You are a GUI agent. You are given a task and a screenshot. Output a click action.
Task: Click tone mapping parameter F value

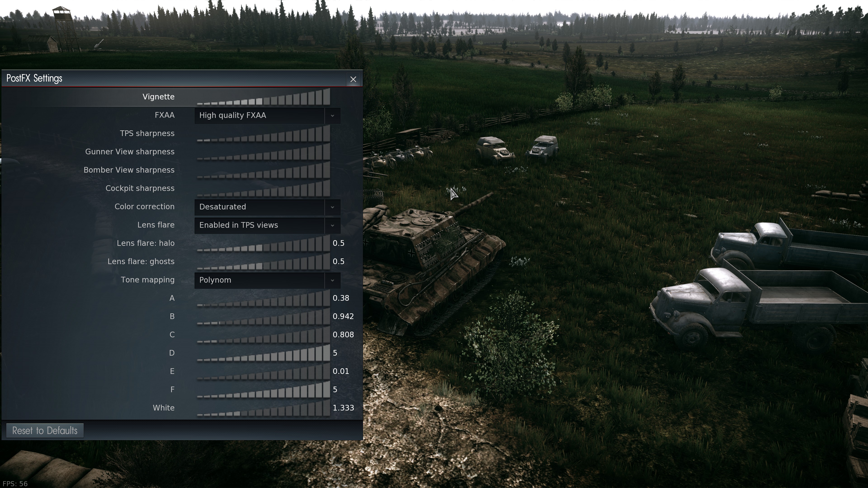pyautogui.click(x=336, y=389)
